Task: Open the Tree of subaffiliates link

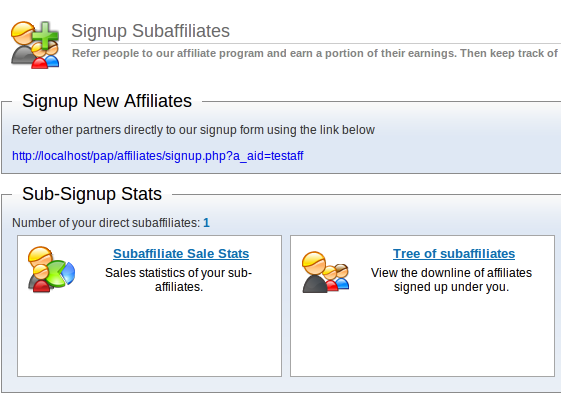Action: pyautogui.click(x=454, y=254)
